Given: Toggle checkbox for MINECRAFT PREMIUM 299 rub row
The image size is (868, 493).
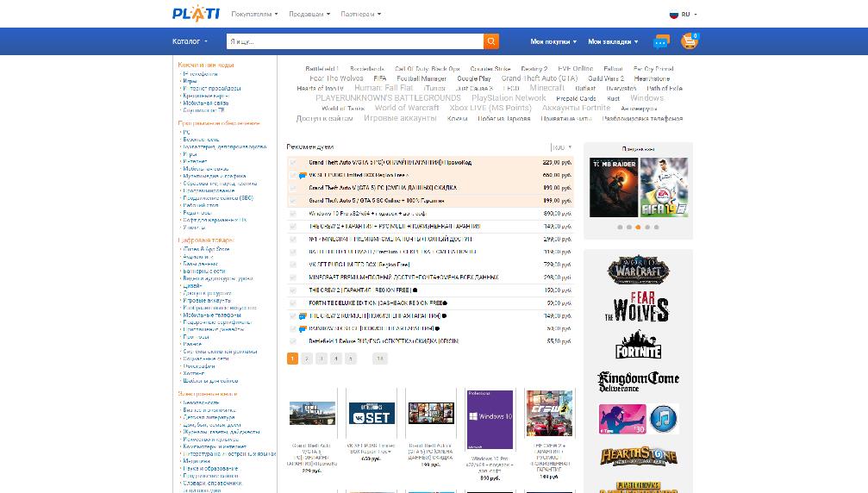Looking at the screenshot, I should coord(293,239).
